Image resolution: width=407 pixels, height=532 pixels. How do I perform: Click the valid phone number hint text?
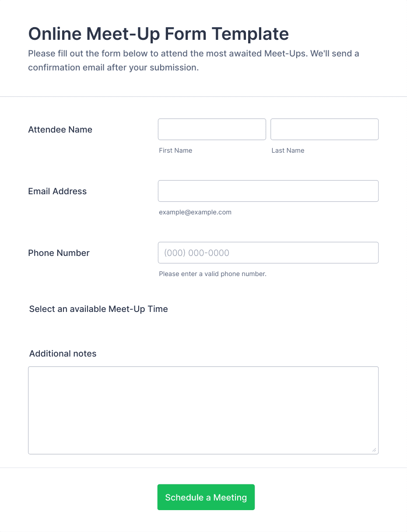213,274
